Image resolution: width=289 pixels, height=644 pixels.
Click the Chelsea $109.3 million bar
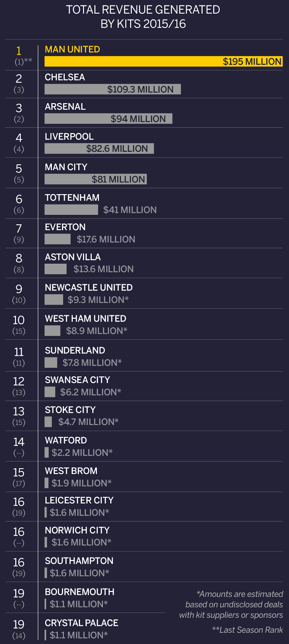tap(113, 89)
